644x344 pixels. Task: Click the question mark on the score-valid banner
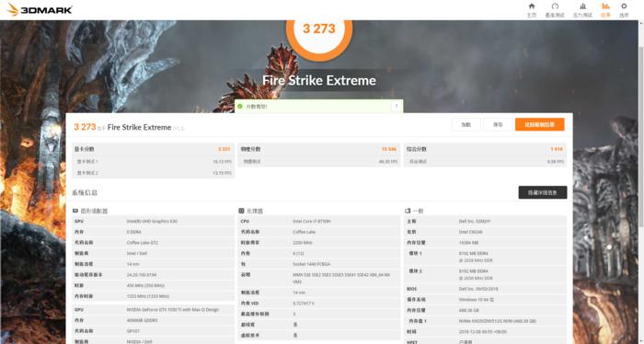397,107
